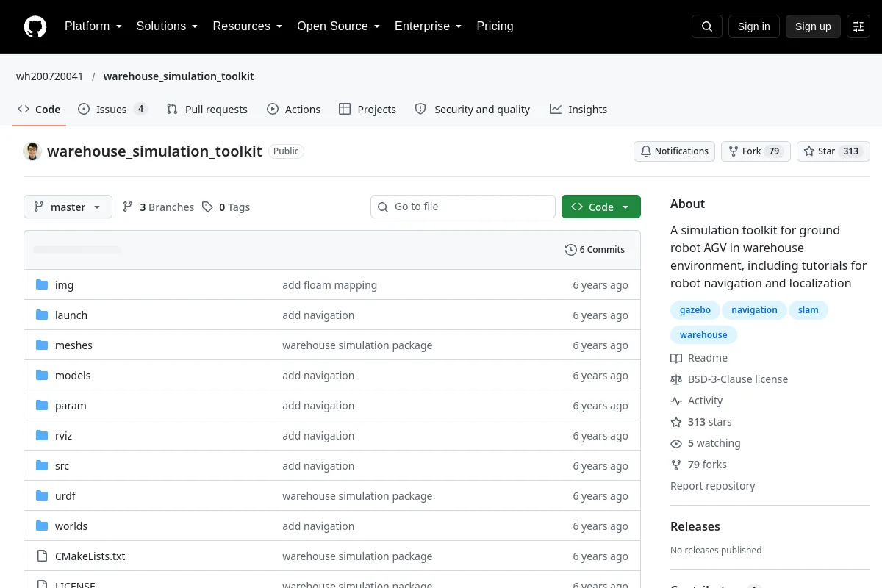Screen dimensions: 882x588
Task: Switch to the Issues tab
Action: [x=113, y=110]
